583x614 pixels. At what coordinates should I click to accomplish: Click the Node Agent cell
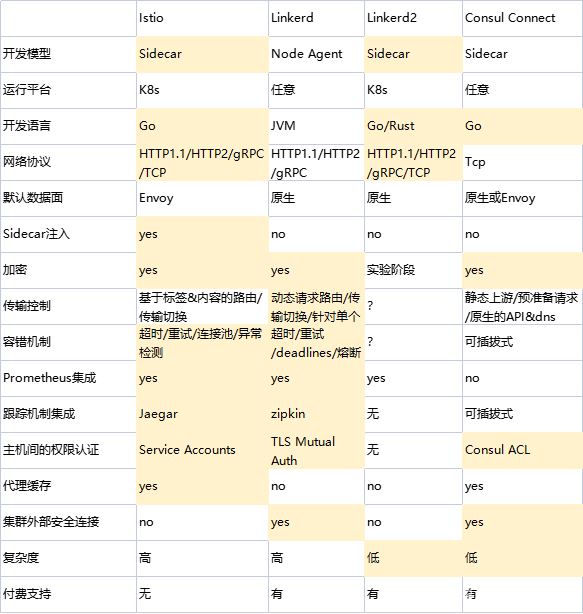pos(316,54)
